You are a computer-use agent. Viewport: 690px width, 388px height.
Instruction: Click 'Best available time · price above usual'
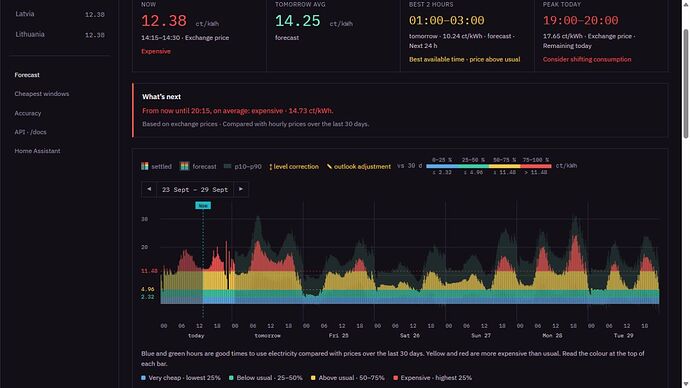tap(465, 59)
